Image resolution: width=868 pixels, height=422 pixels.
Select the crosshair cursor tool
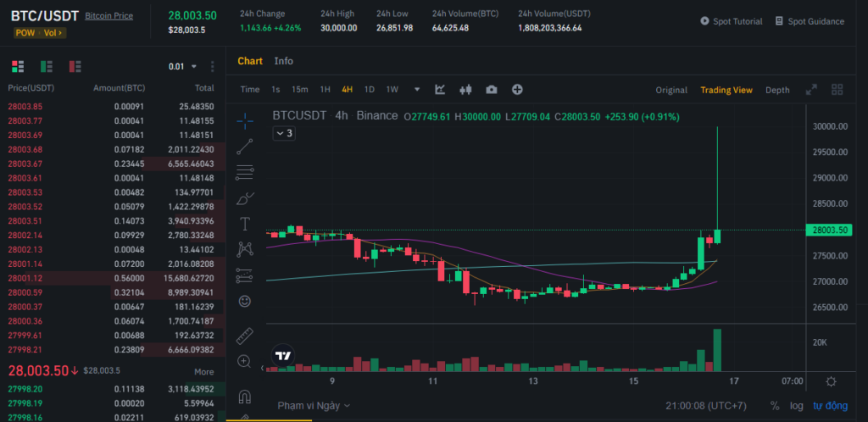245,120
